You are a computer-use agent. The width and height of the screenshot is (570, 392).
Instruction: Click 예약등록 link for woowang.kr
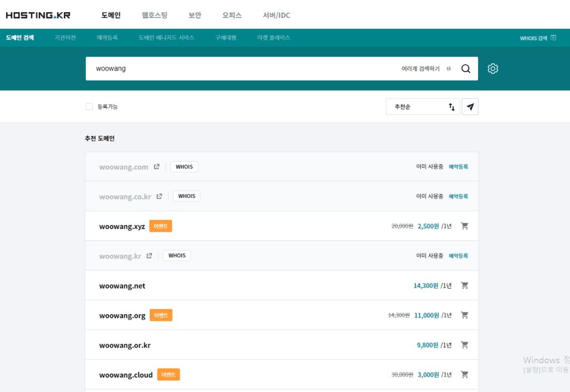[458, 256]
